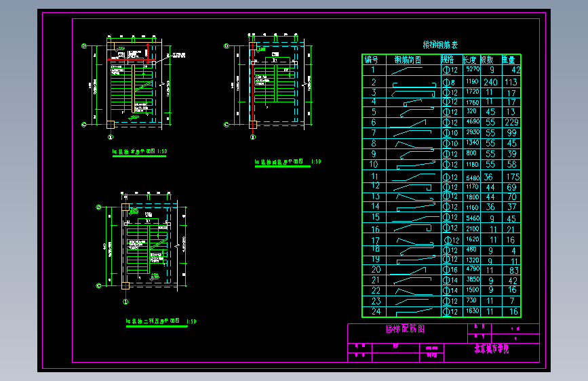The height and width of the screenshot is (381, 588).
Task: Click the title block text 北京城市学院
Action: click(492, 348)
